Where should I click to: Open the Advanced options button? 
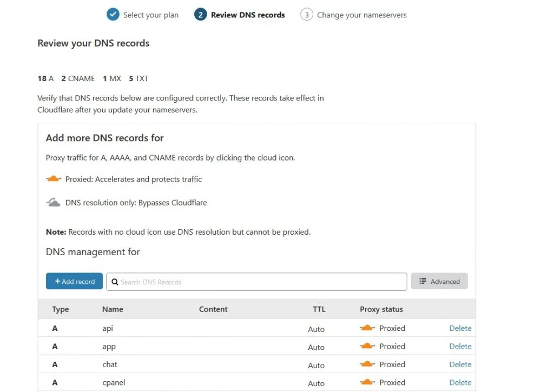(439, 281)
